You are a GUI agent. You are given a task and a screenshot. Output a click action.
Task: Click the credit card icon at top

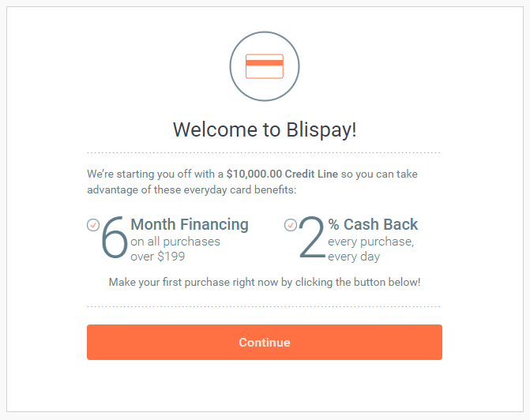coord(265,66)
